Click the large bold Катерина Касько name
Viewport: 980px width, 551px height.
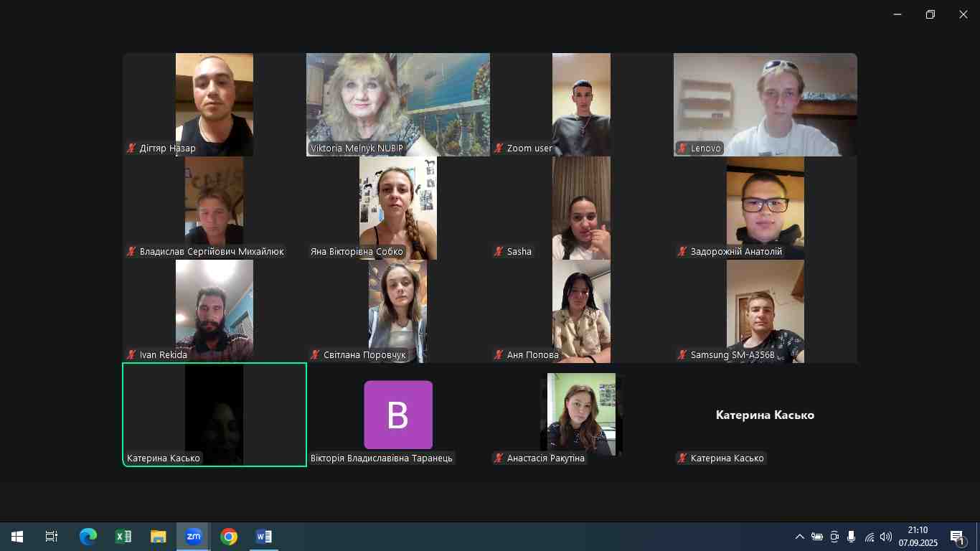pos(765,415)
